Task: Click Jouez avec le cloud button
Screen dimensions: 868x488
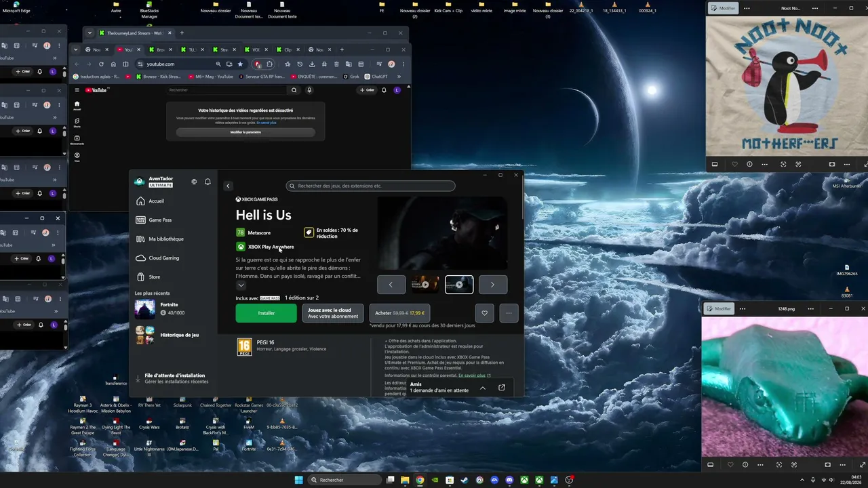Action: (x=332, y=313)
